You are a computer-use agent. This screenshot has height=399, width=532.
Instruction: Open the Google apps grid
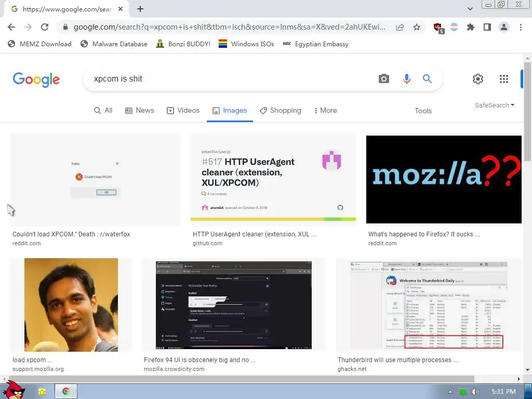click(x=504, y=79)
